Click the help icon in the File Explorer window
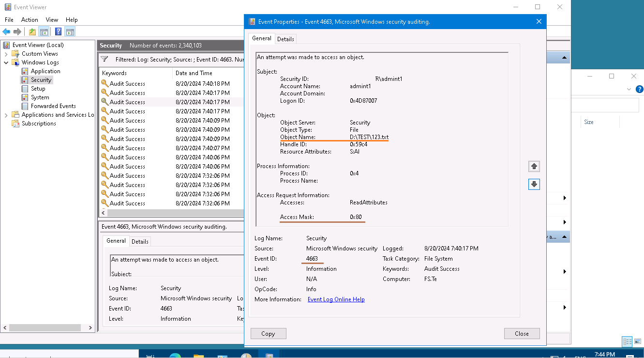 640,89
